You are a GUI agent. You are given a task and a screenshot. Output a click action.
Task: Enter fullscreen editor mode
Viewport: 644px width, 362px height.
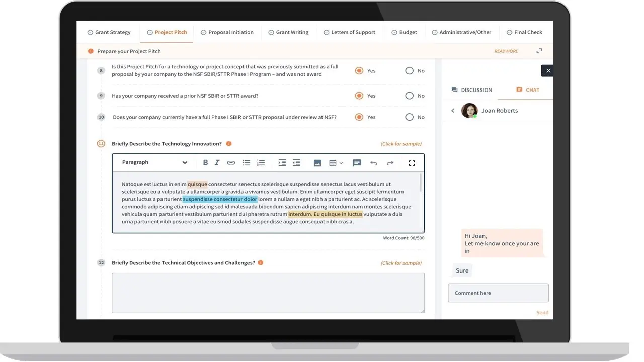point(412,163)
